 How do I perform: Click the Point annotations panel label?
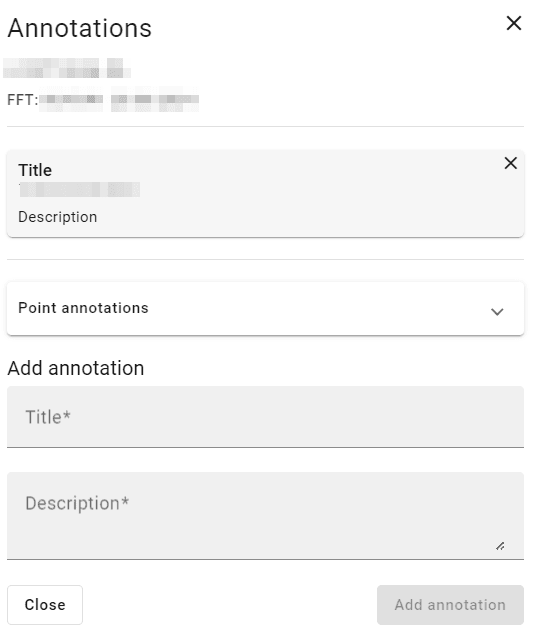point(83,308)
